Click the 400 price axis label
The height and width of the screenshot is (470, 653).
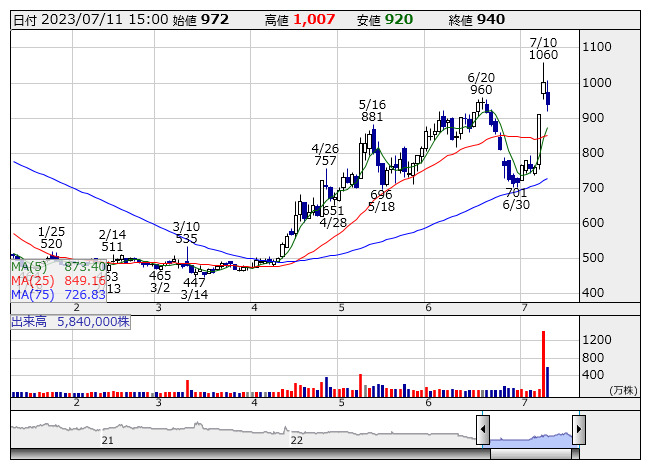593,293
